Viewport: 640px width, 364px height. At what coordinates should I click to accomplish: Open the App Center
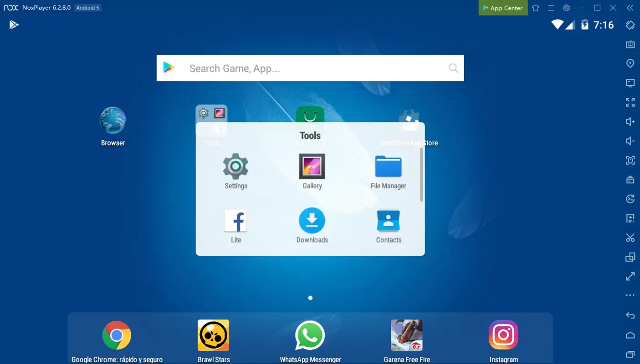coord(502,8)
